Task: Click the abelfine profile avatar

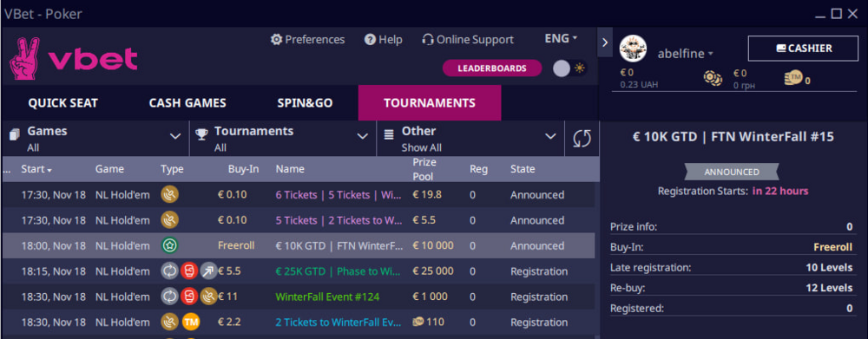Action: tap(633, 49)
